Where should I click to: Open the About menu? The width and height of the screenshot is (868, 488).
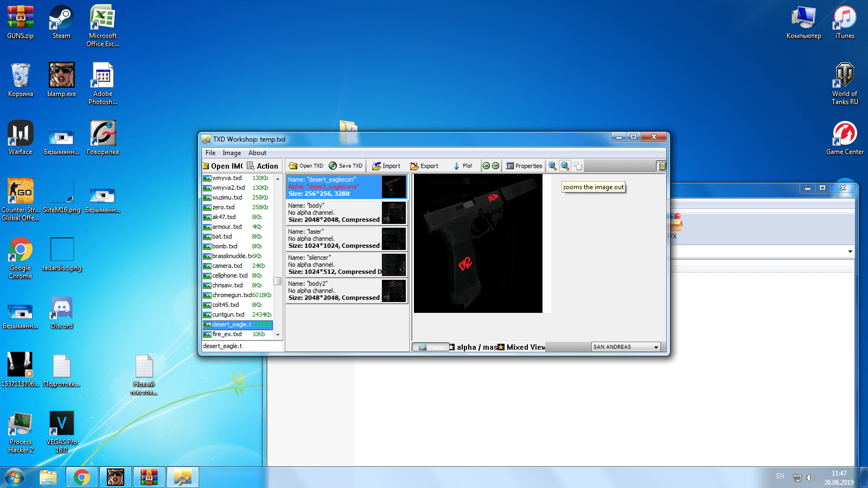[x=257, y=153]
